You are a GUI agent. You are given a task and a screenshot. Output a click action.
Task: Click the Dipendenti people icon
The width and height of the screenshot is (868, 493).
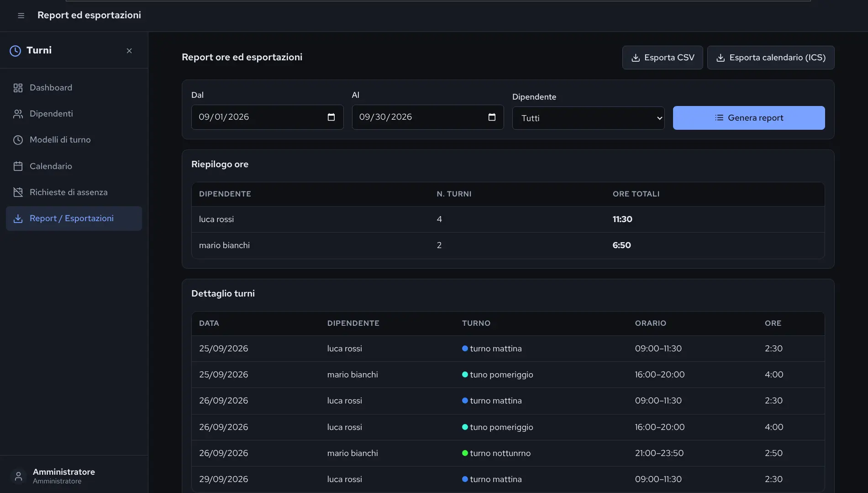[x=18, y=114]
